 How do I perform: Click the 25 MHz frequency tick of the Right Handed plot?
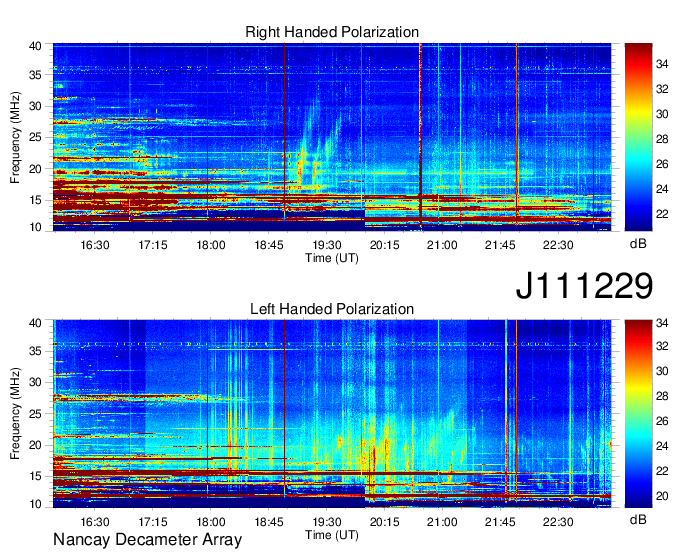pyautogui.click(x=35, y=137)
